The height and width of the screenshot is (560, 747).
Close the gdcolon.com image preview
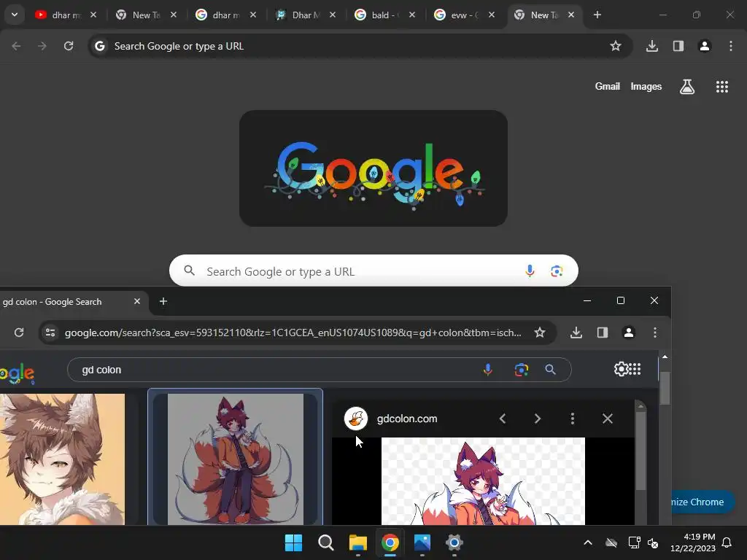click(x=608, y=419)
